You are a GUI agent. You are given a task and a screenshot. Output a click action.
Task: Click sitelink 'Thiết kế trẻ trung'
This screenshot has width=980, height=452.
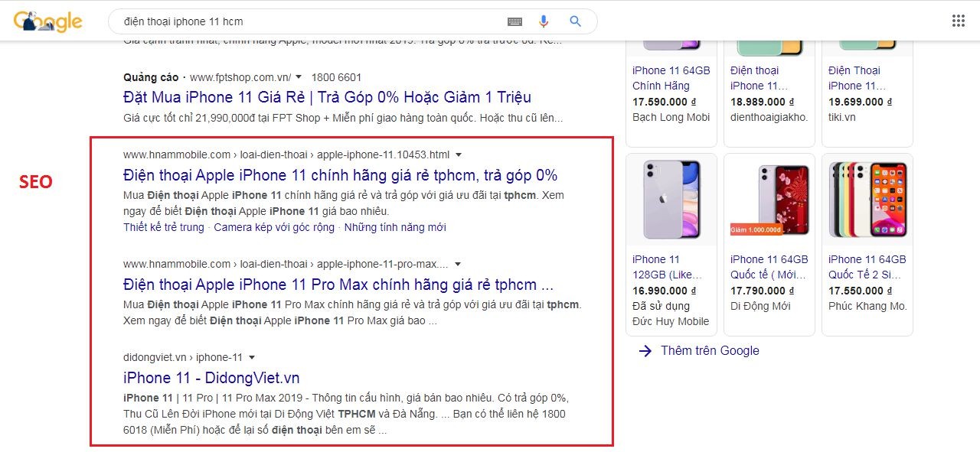click(164, 227)
